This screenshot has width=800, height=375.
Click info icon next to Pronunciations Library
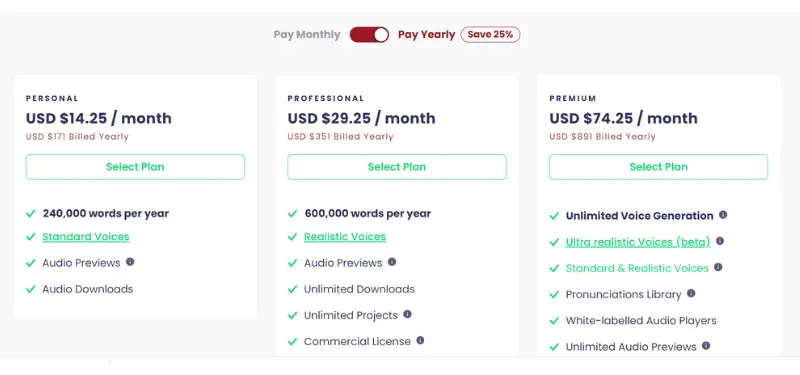(691, 293)
